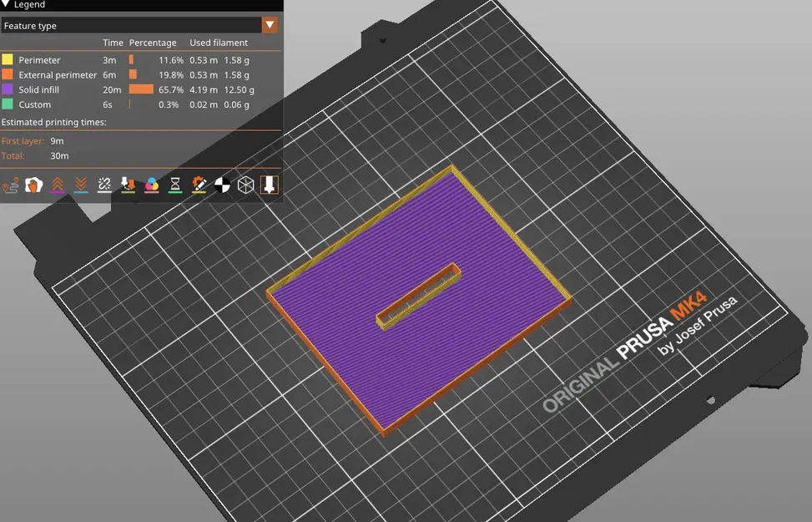Viewport: 812px width, 522px height.
Task: Toggle custom G-codes gear-pencil icon
Action: (x=199, y=185)
